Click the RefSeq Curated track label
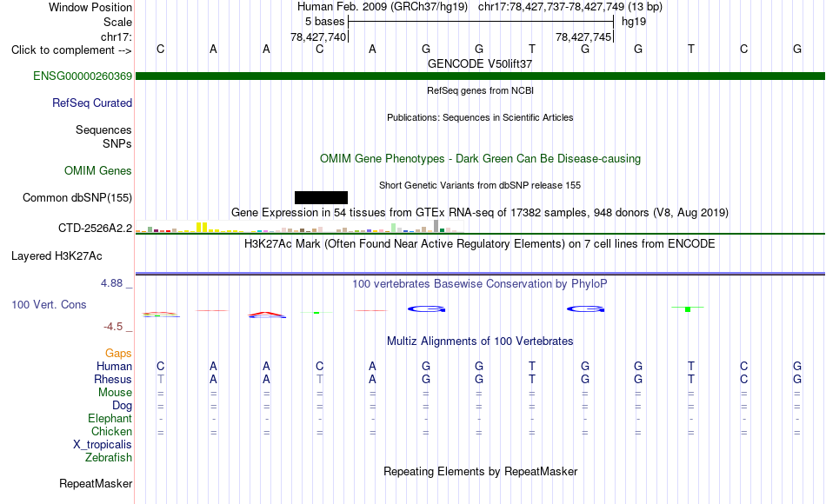 point(91,103)
